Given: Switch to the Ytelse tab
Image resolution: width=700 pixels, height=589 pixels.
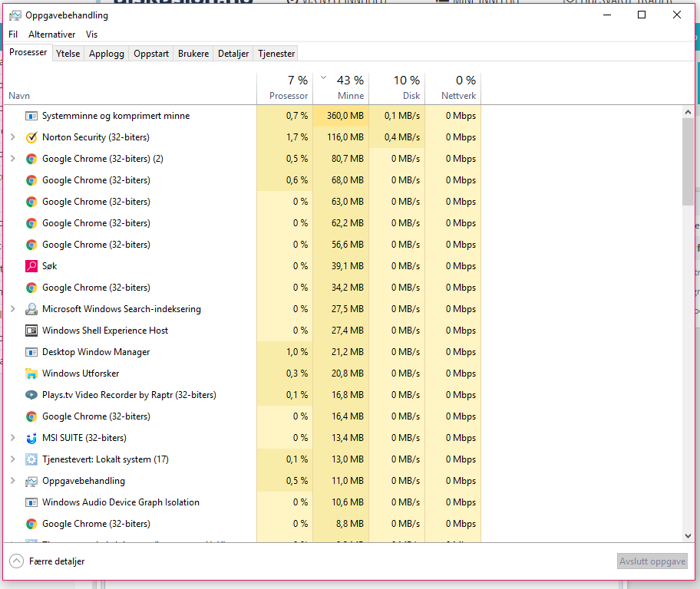Looking at the screenshot, I should [68, 54].
